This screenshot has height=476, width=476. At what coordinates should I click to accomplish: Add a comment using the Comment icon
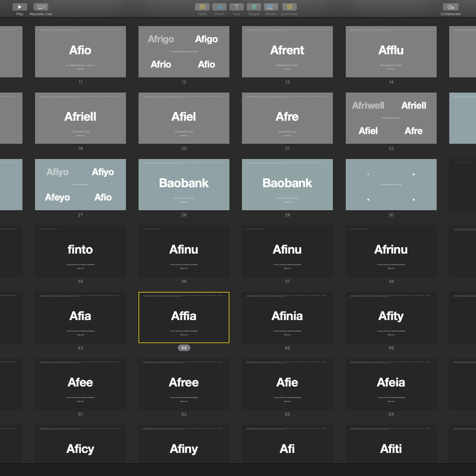(289, 7)
